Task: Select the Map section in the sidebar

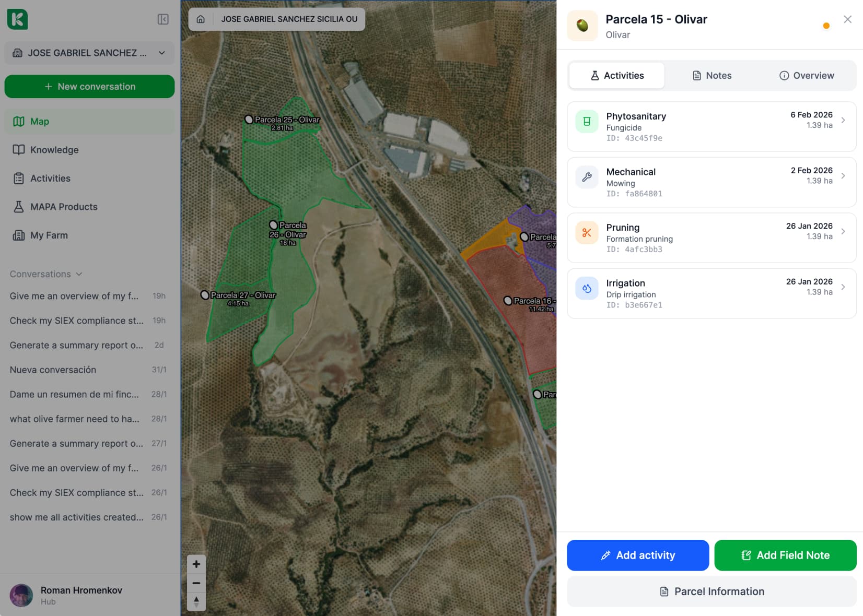Action: pyautogui.click(x=40, y=121)
